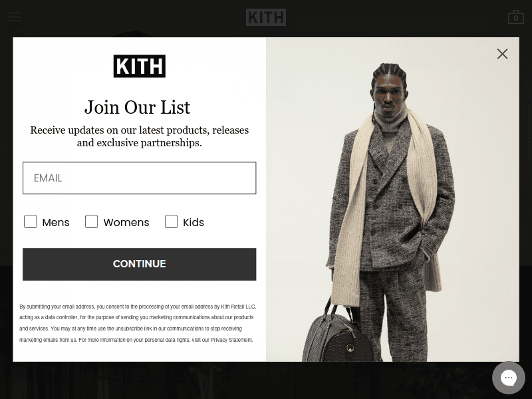Open the chat bubble widget
Image resolution: width=532 pixels, height=399 pixels.
click(x=508, y=378)
